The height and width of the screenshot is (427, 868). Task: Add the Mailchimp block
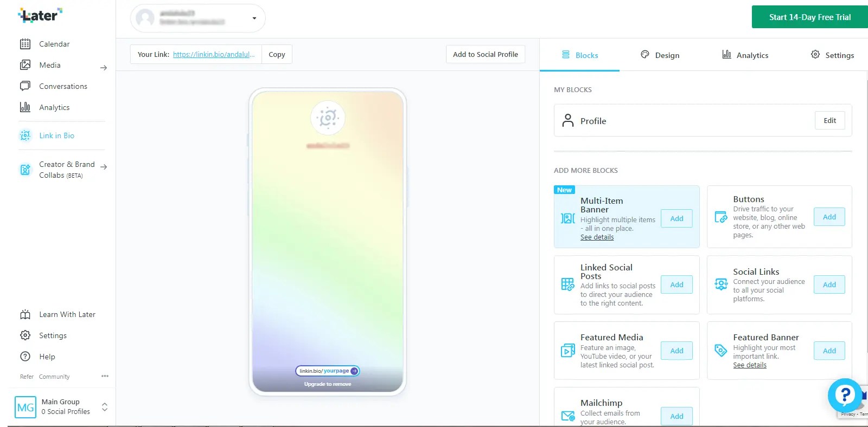click(x=676, y=416)
